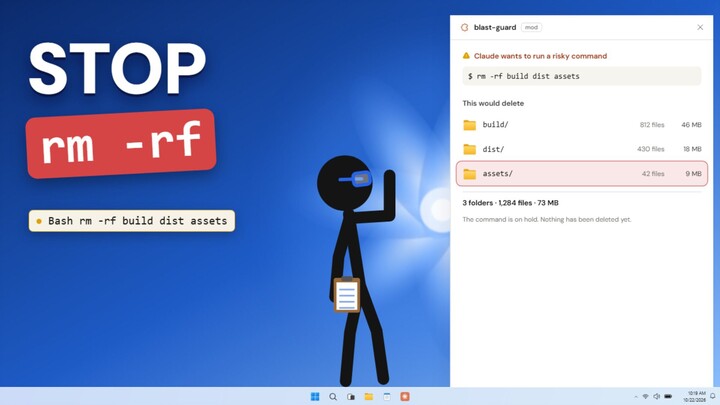Select the build/ folder row

coord(582,124)
